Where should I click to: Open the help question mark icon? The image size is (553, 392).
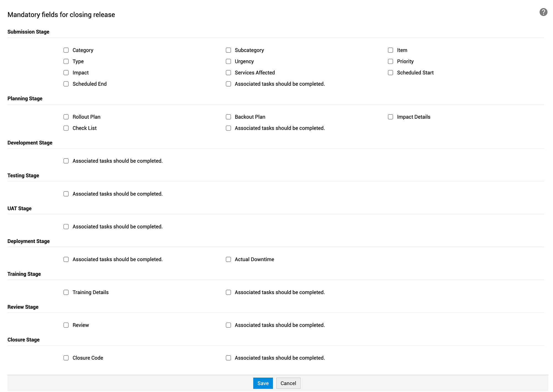tap(543, 12)
